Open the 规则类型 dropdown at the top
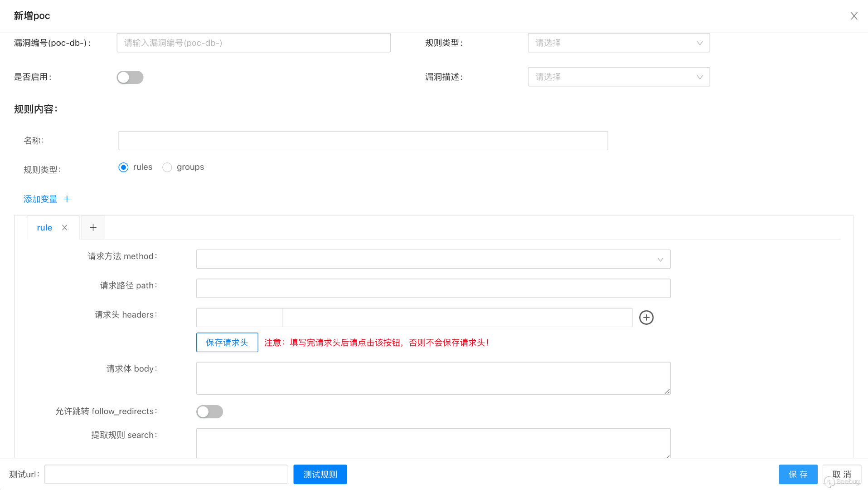868x490 pixels. click(619, 43)
